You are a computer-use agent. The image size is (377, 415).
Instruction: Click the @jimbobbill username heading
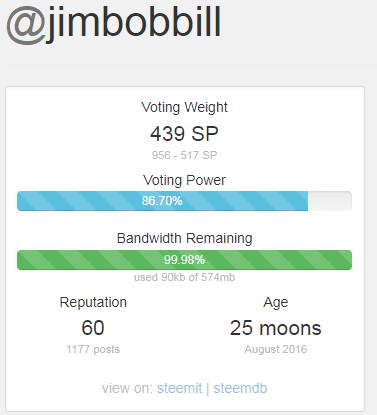(x=114, y=23)
